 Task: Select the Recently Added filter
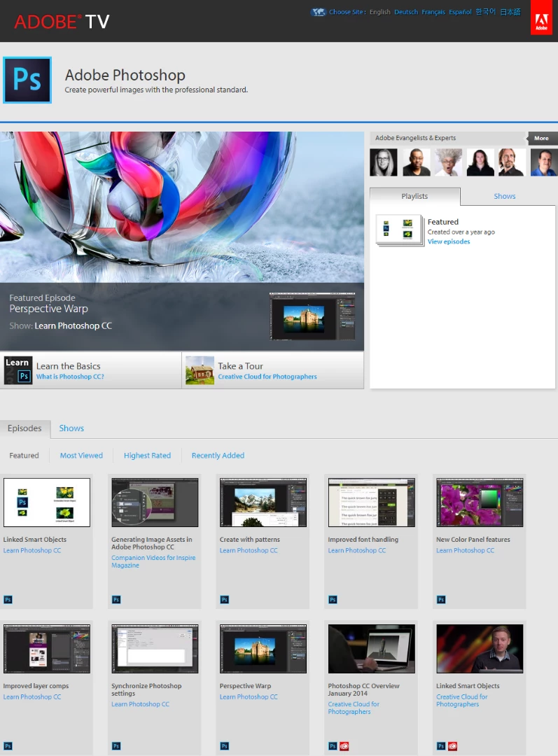point(218,455)
